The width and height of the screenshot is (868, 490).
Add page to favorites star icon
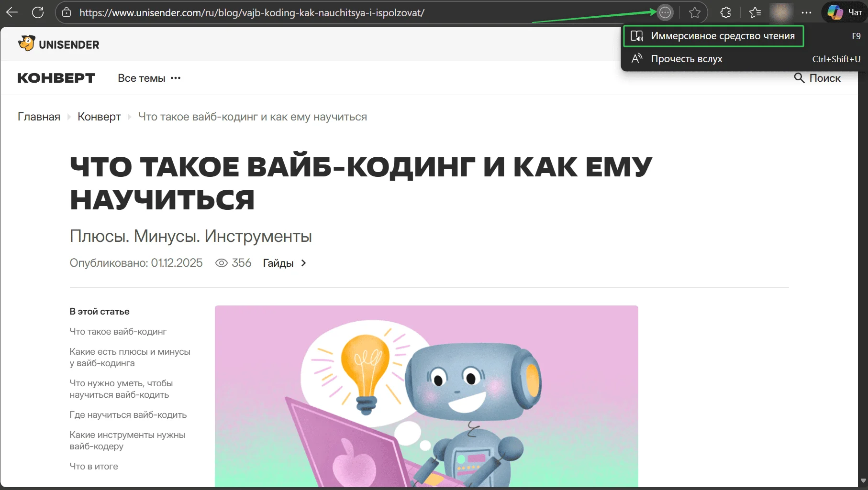click(694, 12)
